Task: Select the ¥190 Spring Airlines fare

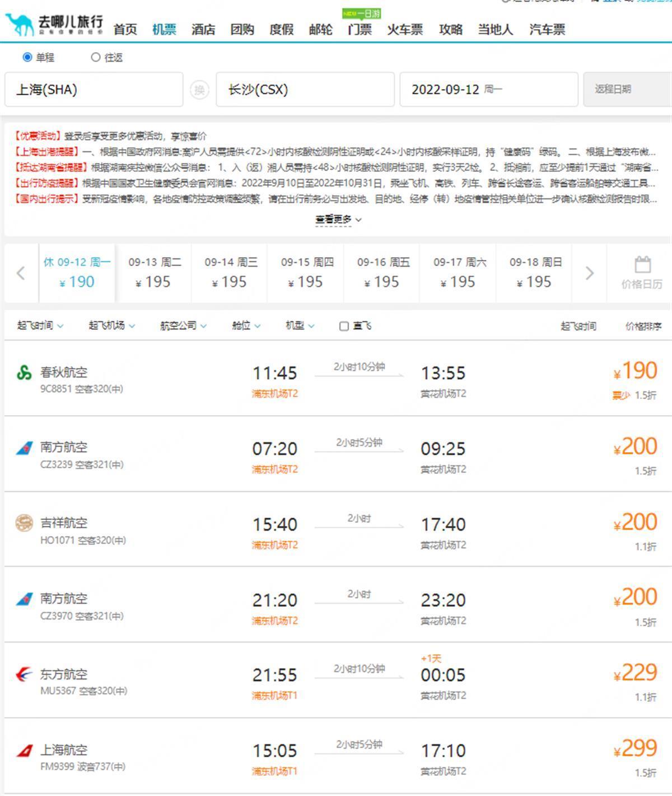Action: 635,371
